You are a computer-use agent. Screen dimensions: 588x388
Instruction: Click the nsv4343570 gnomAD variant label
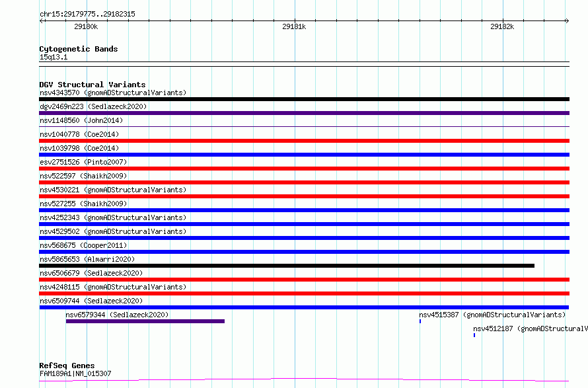(113, 93)
